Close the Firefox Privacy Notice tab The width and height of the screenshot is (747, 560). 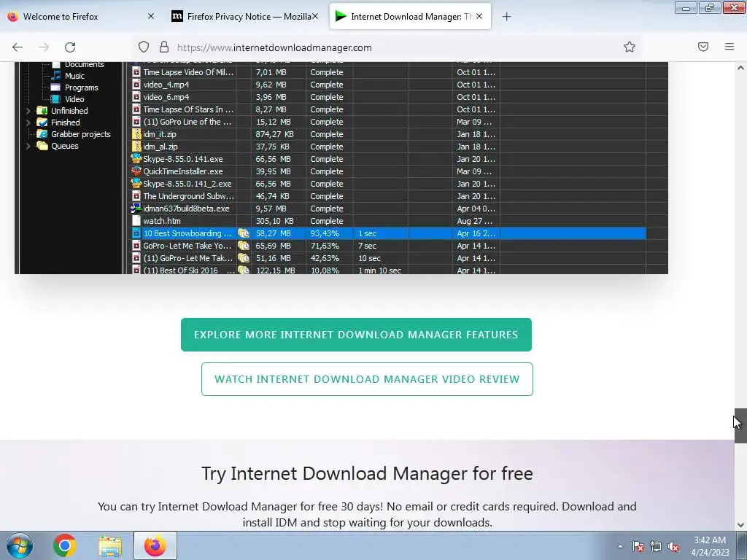coord(315,16)
